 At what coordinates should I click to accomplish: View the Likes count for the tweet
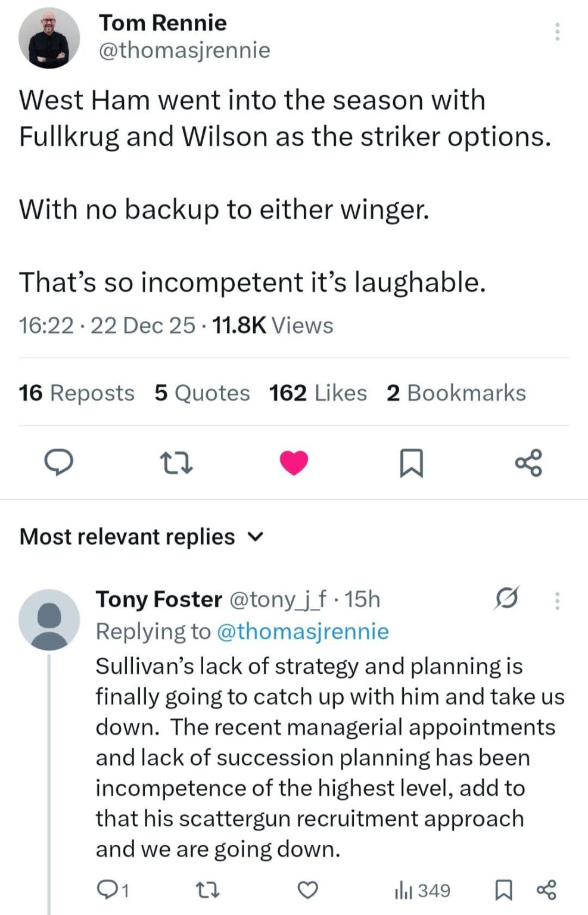(x=317, y=393)
